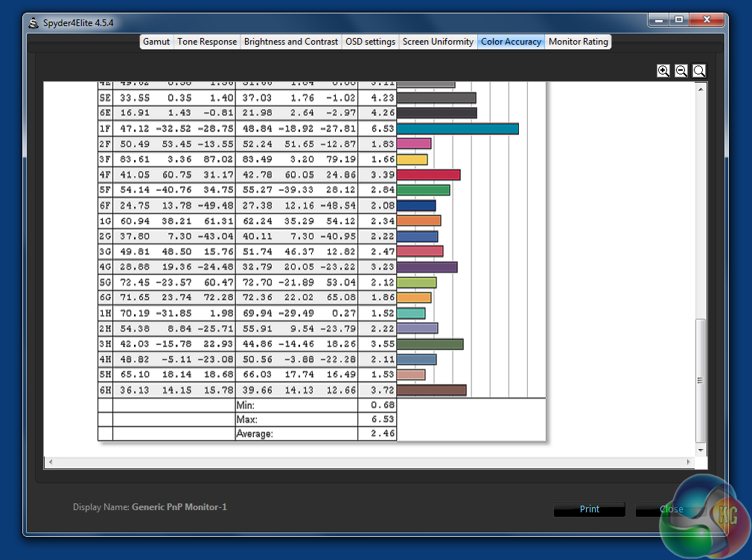The height and width of the screenshot is (560, 752).
Task: Switch to the Gamut tab
Action: tap(156, 42)
